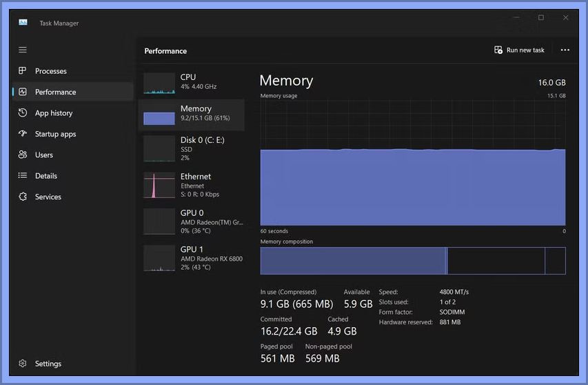This screenshot has width=588, height=385.
Task: Click the Services puzzle icon
Action: tap(23, 197)
